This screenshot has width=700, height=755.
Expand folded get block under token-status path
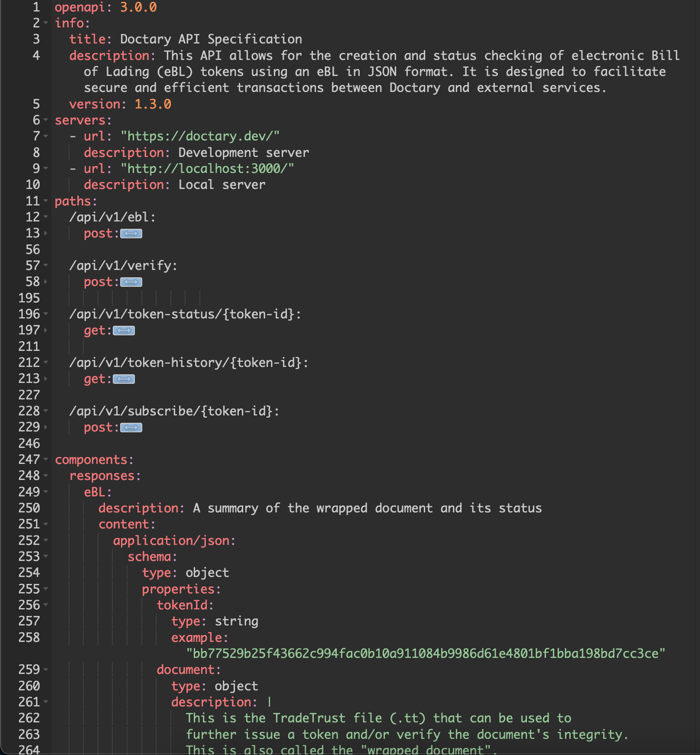(124, 331)
